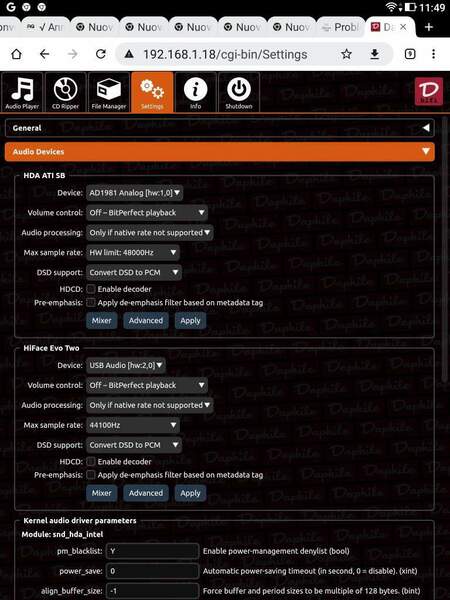This screenshot has width=450, height=600.
Task: Click the power_save input field
Action: (x=152, y=571)
